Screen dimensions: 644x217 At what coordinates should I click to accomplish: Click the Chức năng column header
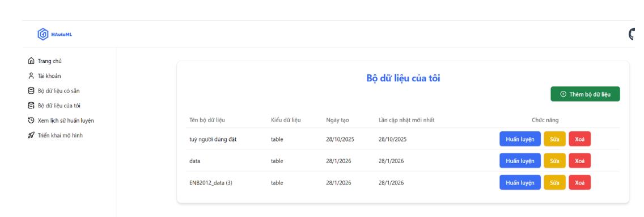(x=545, y=120)
